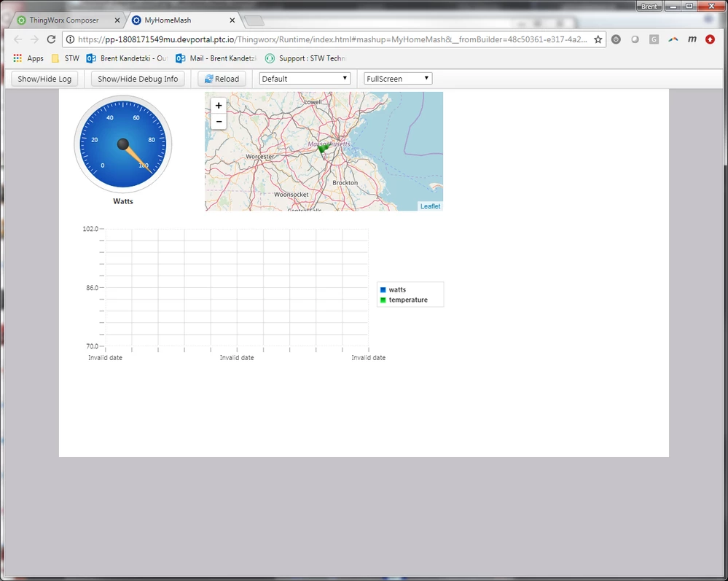Close the ThingWorx Composer tab
This screenshot has width=728, height=581.
(117, 20)
